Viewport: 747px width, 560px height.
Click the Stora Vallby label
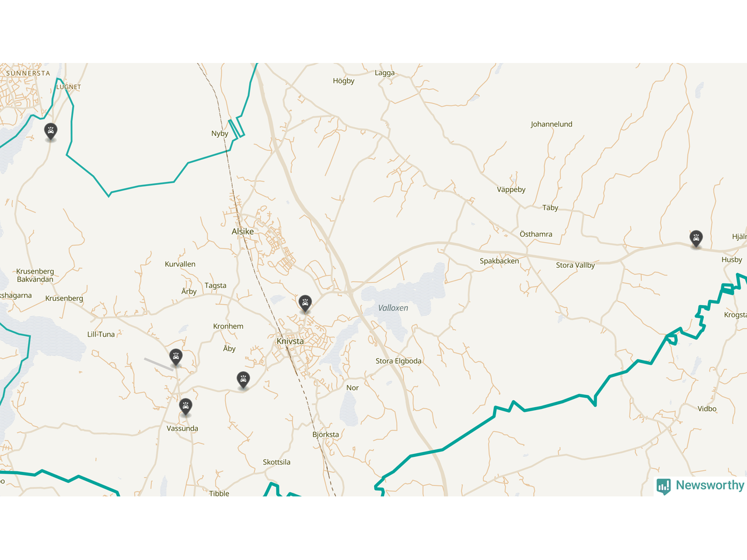click(575, 265)
